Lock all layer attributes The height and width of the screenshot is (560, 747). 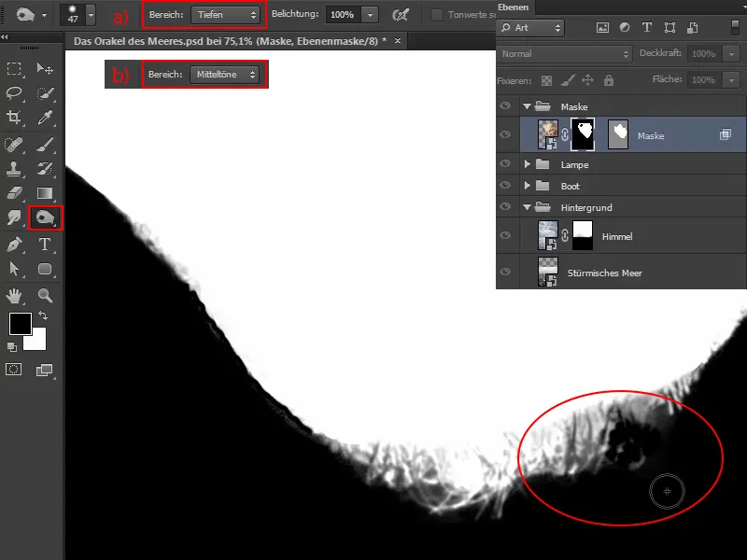(x=609, y=80)
